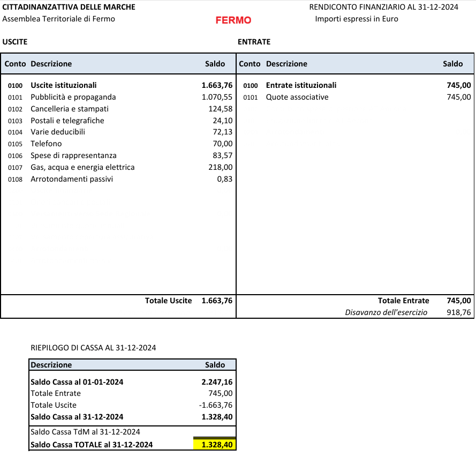This screenshot has height=457, width=476.
Task: Select the Saldo Cassa al 01-01-2024 label
Action: click(77, 382)
